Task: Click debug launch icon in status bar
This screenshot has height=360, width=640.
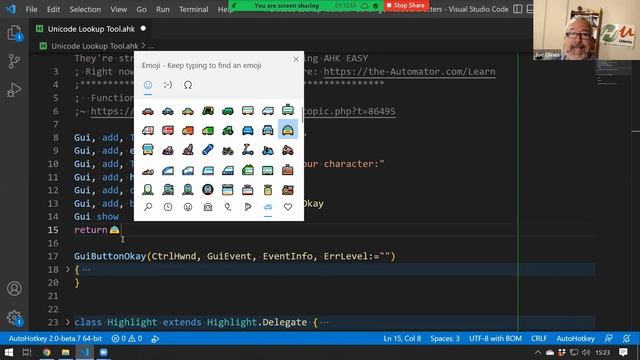Action: (155, 338)
